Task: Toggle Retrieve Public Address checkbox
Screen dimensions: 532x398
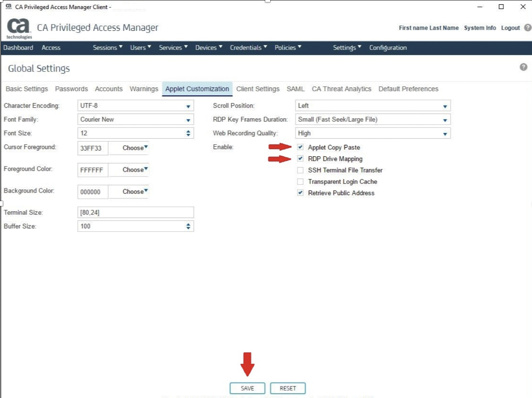Action: (x=300, y=193)
